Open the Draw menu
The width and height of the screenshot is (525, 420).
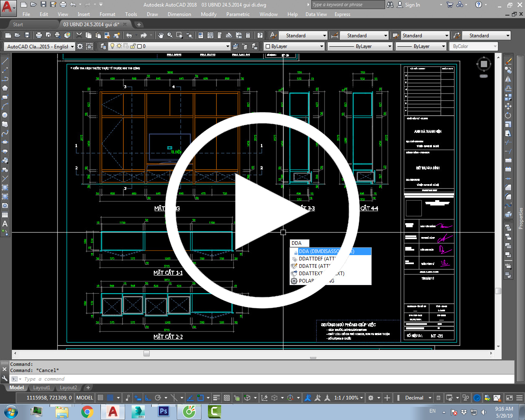[x=152, y=14]
